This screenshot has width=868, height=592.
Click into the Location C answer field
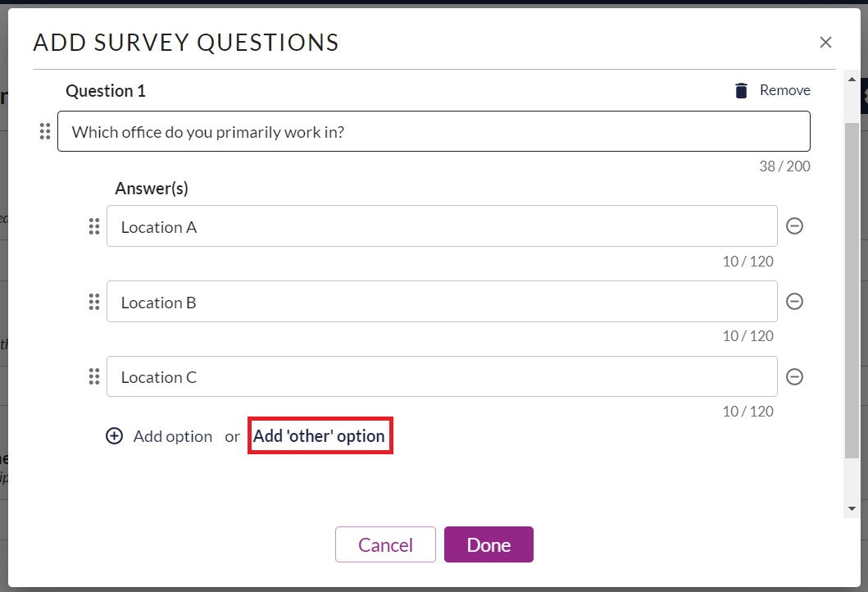(442, 376)
